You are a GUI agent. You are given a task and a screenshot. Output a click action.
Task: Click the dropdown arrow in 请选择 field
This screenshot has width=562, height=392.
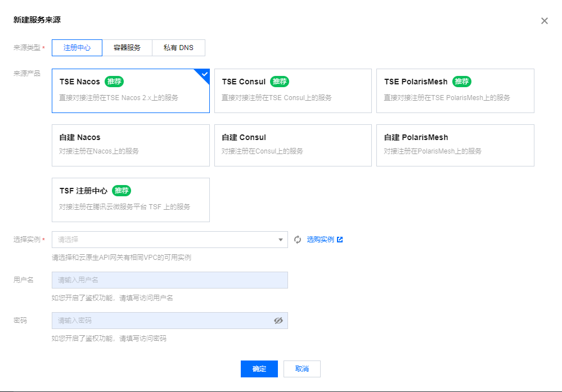[281, 240]
